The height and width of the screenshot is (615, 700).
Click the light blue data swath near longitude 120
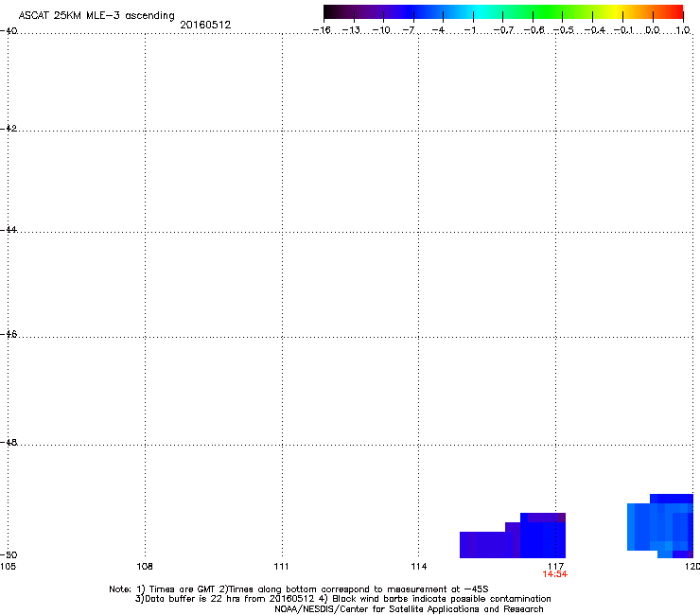pyautogui.click(x=660, y=527)
